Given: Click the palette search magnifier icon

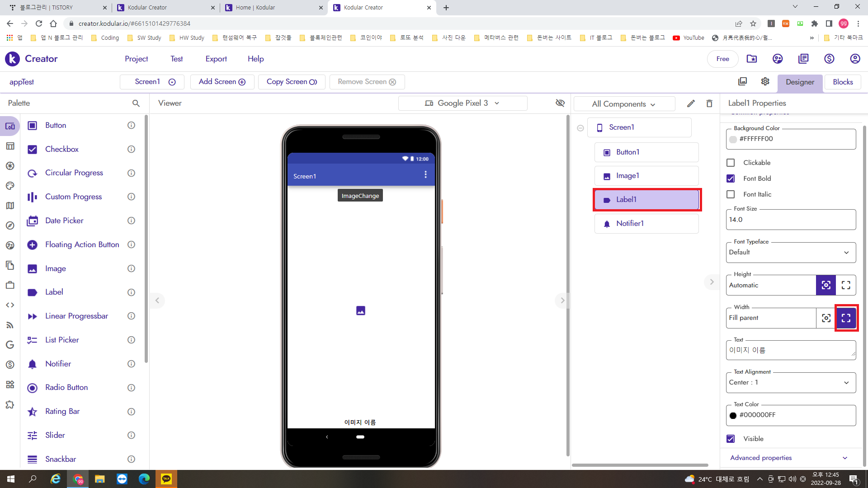Looking at the screenshot, I should (x=136, y=103).
